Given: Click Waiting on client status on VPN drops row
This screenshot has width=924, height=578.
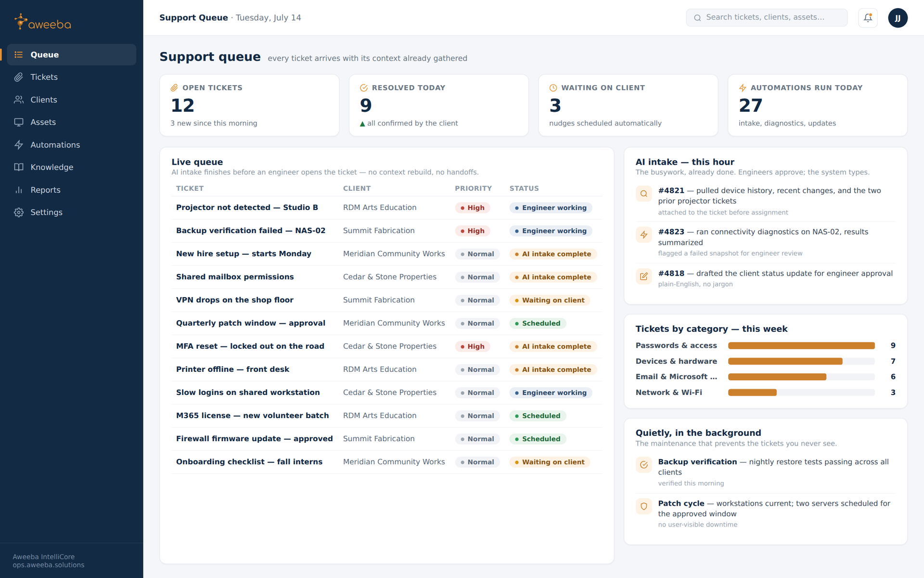Looking at the screenshot, I should (550, 300).
